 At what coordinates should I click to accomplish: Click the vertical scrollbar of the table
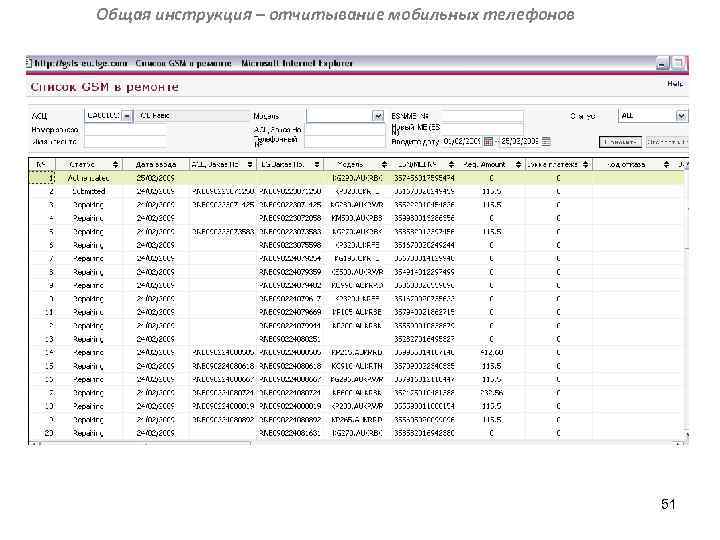point(686,303)
